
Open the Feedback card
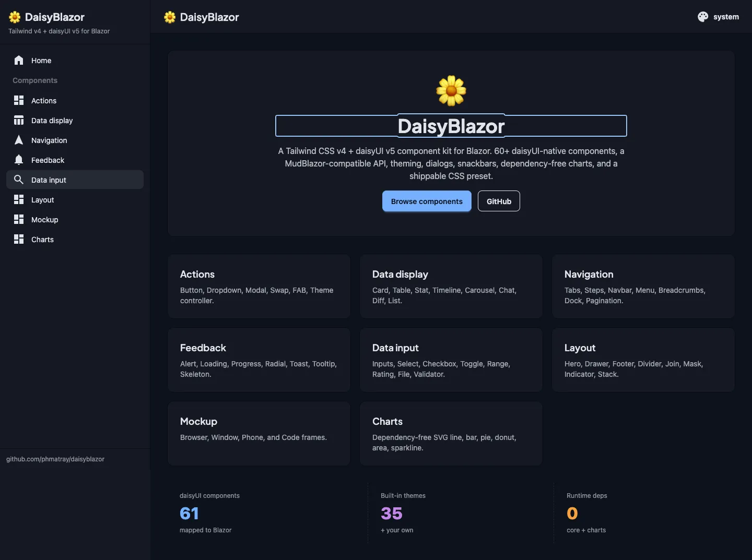point(259,360)
